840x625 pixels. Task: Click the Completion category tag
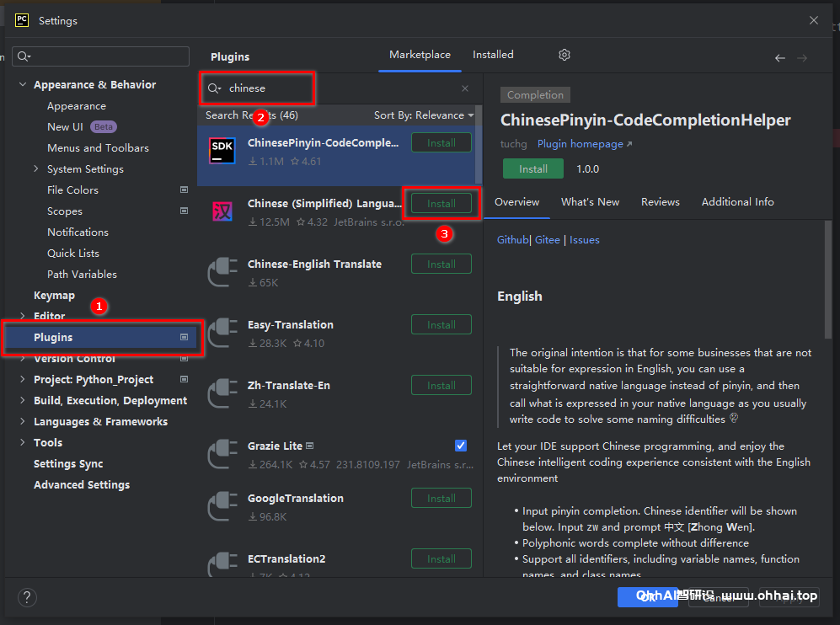(535, 95)
